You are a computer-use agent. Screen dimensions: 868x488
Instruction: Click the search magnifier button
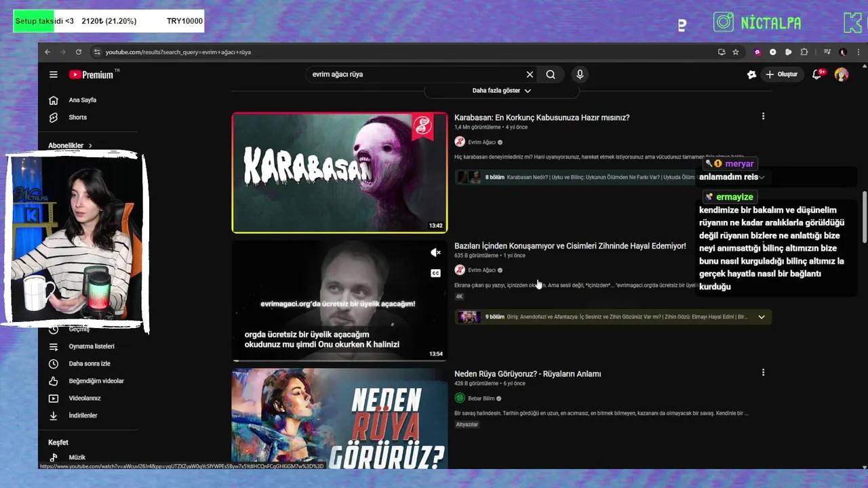tap(551, 75)
